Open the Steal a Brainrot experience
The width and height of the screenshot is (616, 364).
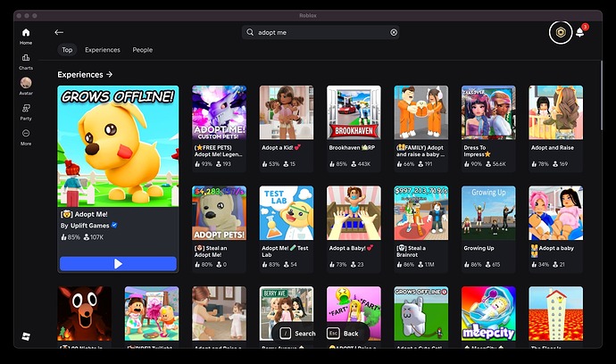pos(421,229)
